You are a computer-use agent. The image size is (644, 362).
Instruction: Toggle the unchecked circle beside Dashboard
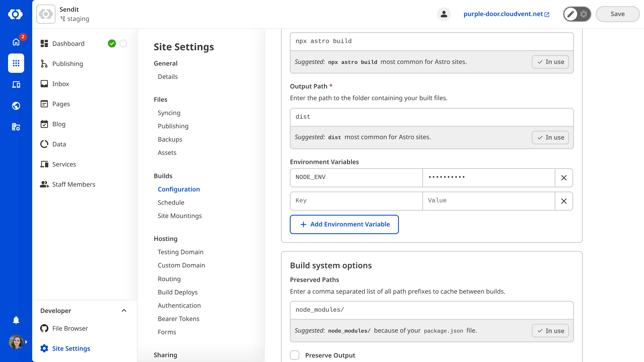(123, 43)
